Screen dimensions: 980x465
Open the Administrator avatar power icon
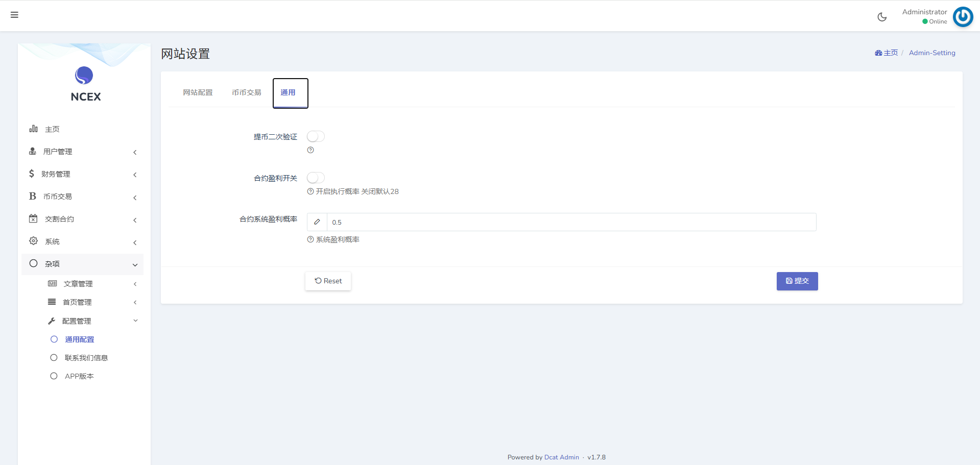click(963, 16)
